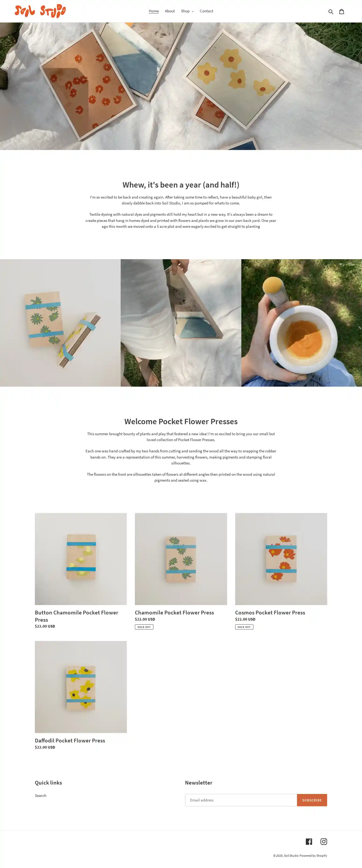Open the About page from navigation
This screenshot has width=362, height=868.
click(x=170, y=11)
